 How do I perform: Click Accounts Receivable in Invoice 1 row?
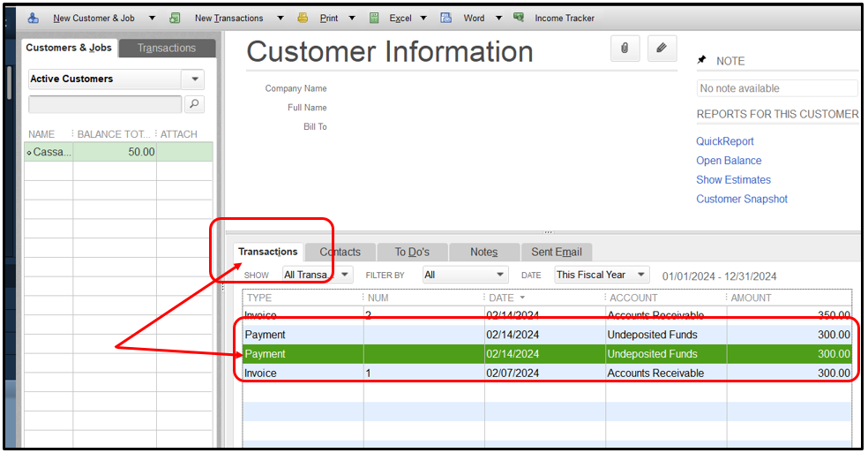pos(655,374)
